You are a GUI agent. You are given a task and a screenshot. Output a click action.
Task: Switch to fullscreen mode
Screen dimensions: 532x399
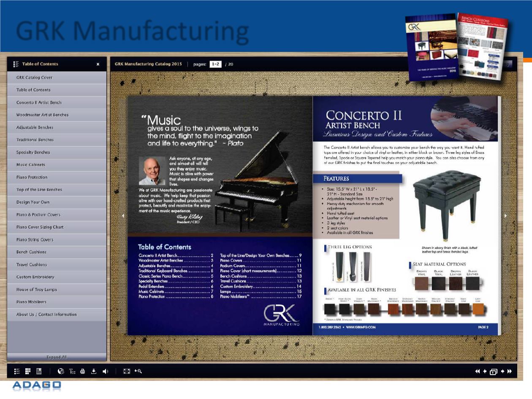[x=126, y=371]
